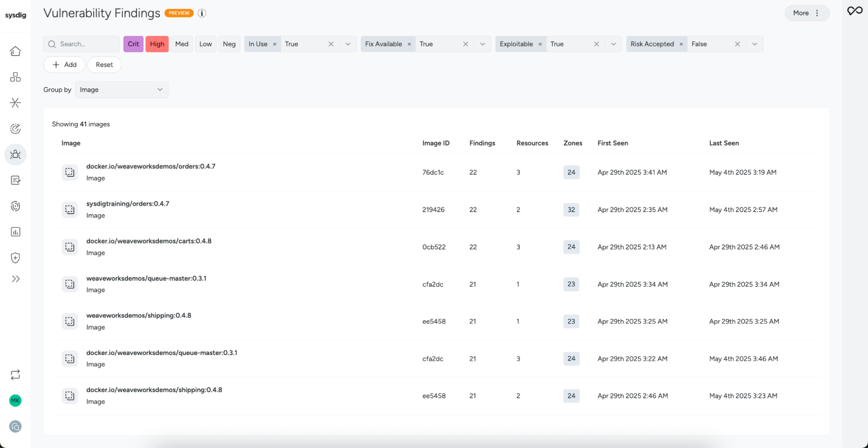
Task: Click image icon for weaveworksdemos/shipping:0.4.8
Action: point(70,322)
